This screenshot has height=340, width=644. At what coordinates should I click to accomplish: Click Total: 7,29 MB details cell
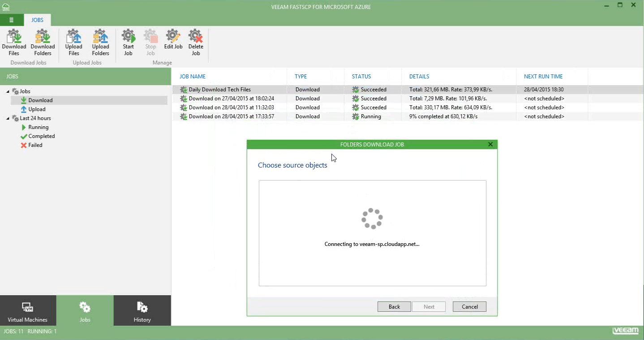coord(448,99)
